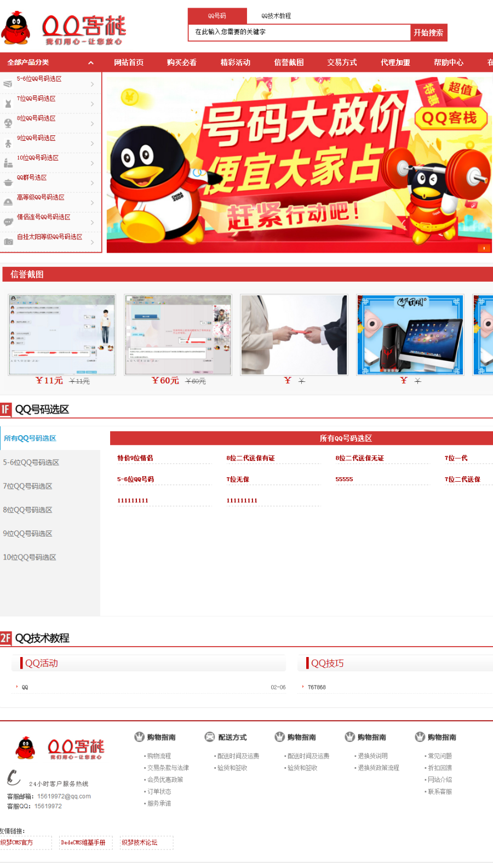This screenshot has width=493, height=868.
Task: Expand 9位QQ号码选区 sidebar chevron
Action: pyautogui.click(x=92, y=143)
